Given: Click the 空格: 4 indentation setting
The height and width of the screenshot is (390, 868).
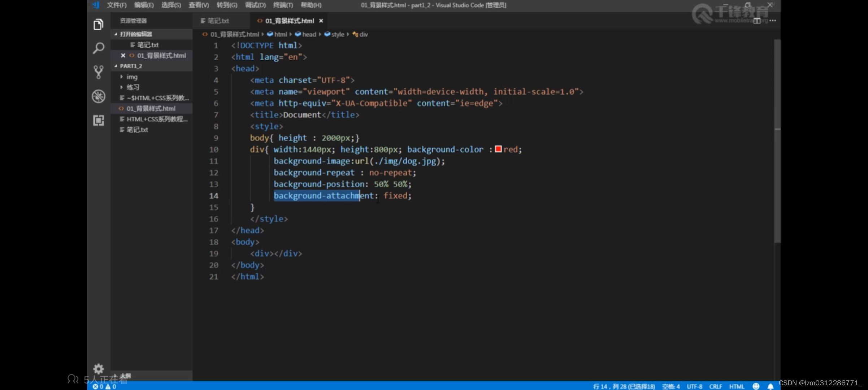Looking at the screenshot, I should tap(671, 386).
